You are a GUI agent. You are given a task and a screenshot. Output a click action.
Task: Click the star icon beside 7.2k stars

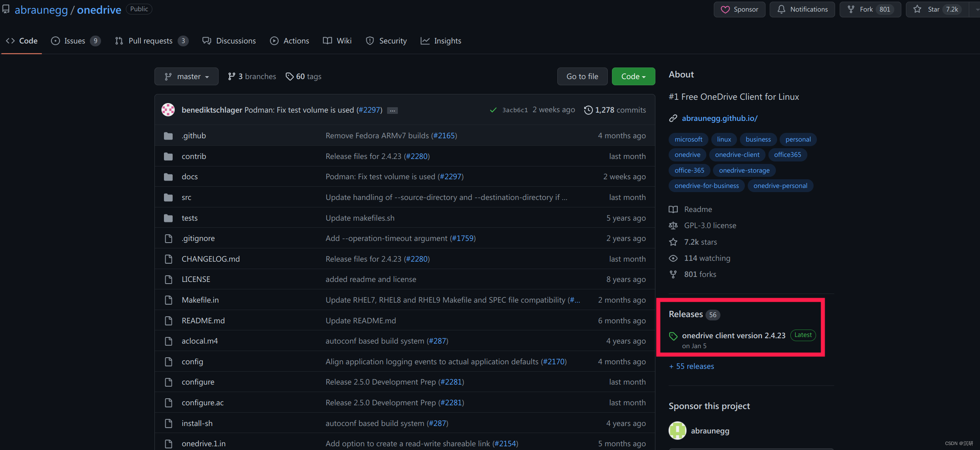pos(673,242)
